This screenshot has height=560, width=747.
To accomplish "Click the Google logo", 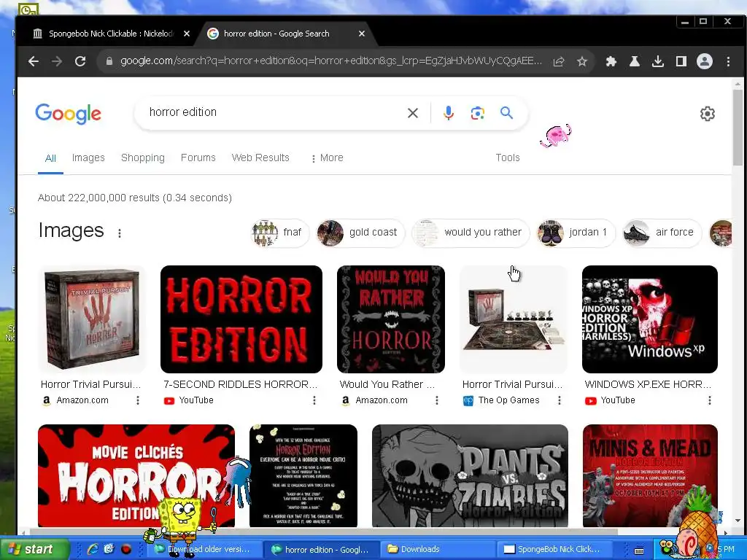I will tap(68, 113).
